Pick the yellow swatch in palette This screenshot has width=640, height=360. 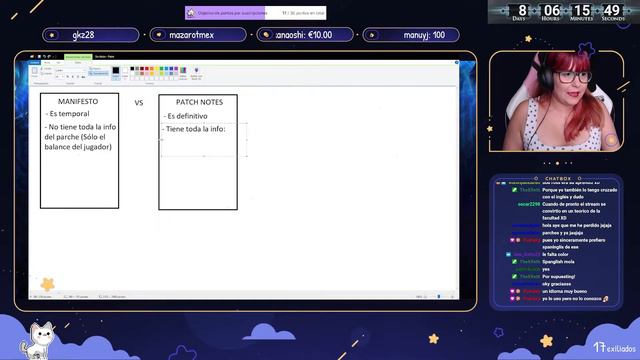point(156,68)
